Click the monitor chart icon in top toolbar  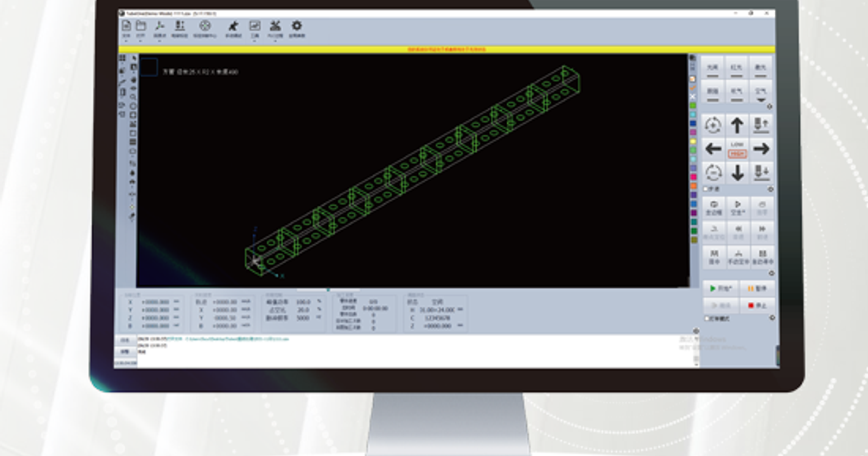click(x=254, y=26)
